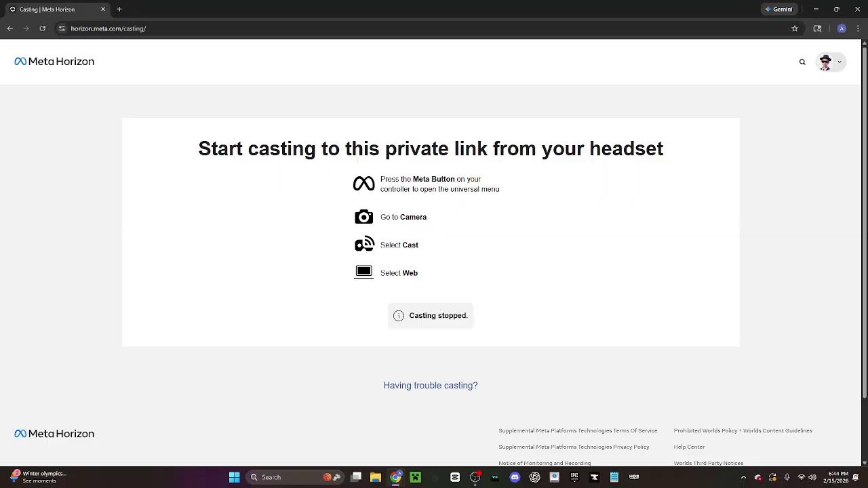The image size is (868, 488).
Task: Open Discord from the taskbar
Action: (x=515, y=477)
